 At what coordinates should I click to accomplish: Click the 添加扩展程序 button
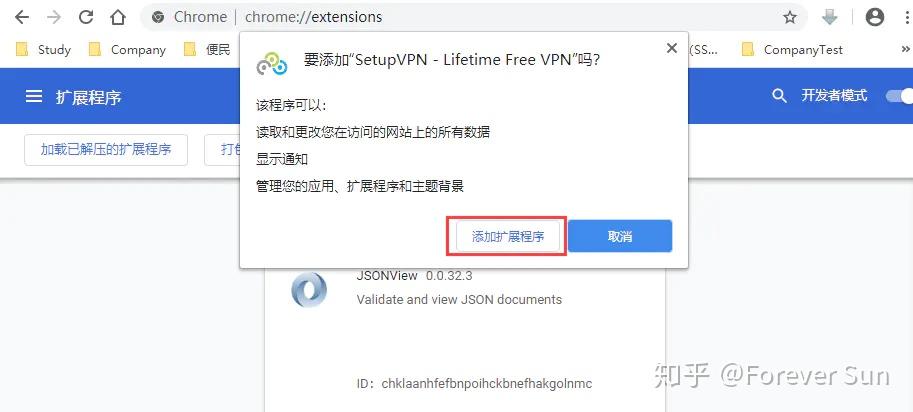click(x=508, y=236)
